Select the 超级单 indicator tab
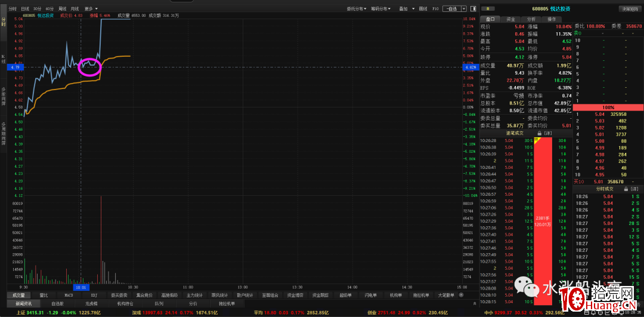This screenshot has width=644, height=317. tap(345, 295)
